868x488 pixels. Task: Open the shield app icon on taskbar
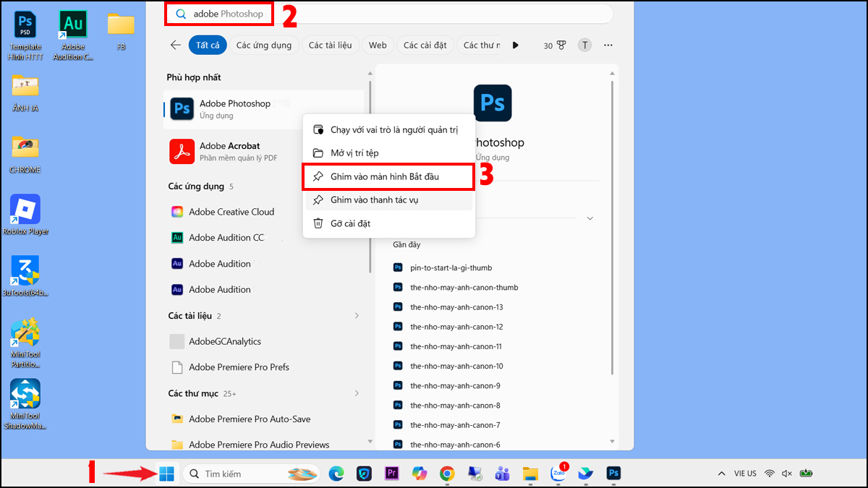click(365, 474)
